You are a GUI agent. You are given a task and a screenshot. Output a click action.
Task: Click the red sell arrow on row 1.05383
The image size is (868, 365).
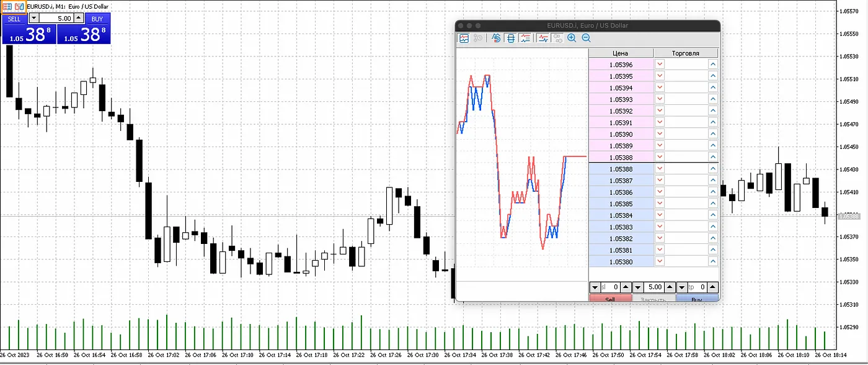point(660,227)
